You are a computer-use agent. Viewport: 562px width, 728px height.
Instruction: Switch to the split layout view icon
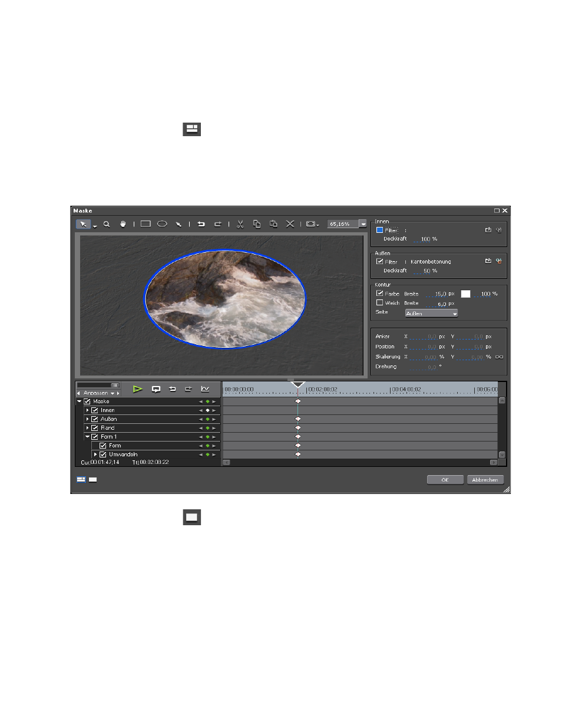click(81, 480)
